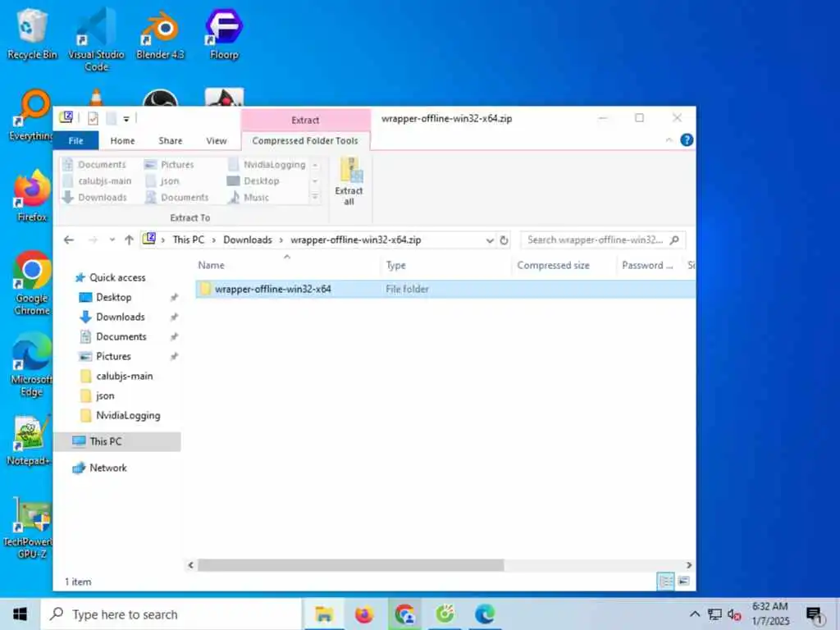Image resolution: width=840 pixels, height=630 pixels.
Task: Refresh the current folder view
Action: click(x=504, y=240)
